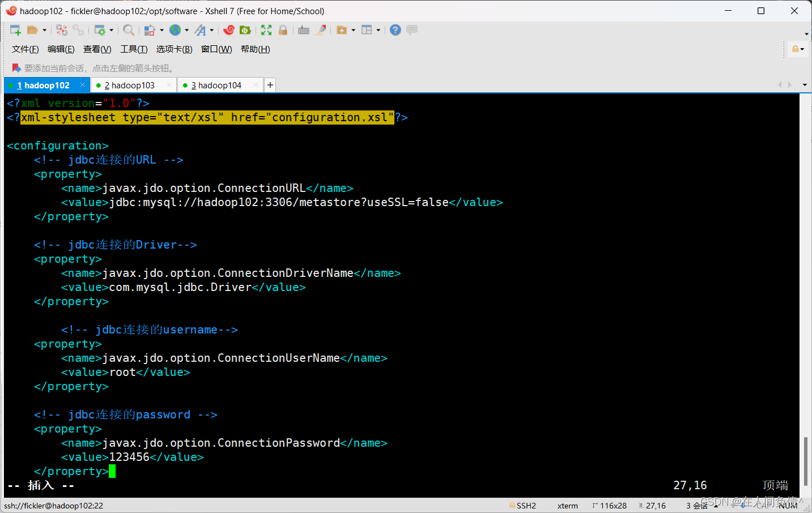This screenshot has height=513, width=812.
Task: Click the lock screen padlock icon
Action: (x=283, y=30)
